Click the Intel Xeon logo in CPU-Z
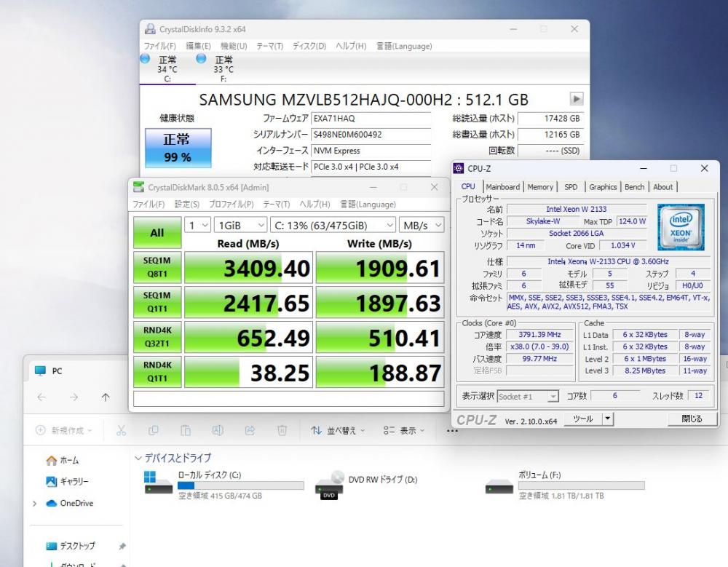The image size is (728, 567). (681, 227)
